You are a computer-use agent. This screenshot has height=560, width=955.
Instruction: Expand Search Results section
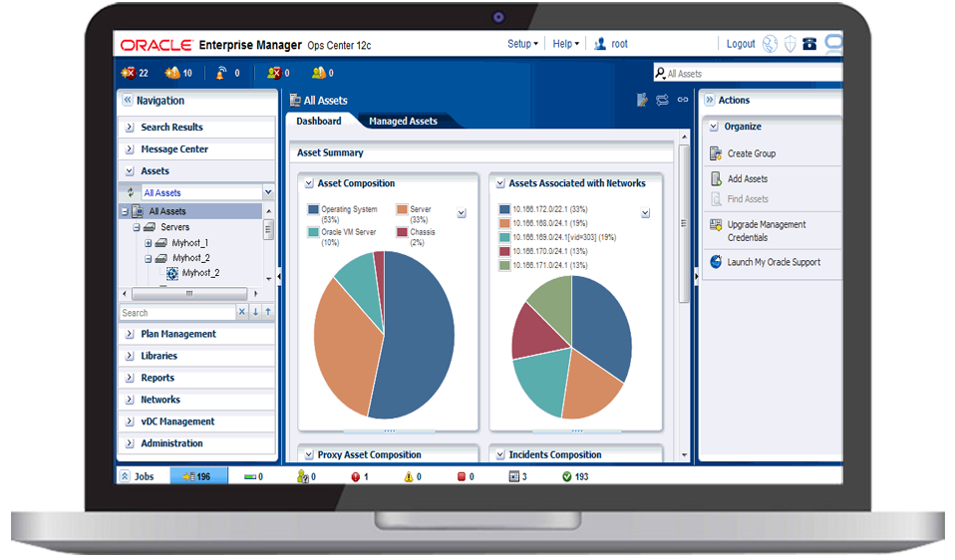pyautogui.click(x=130, y=128)
